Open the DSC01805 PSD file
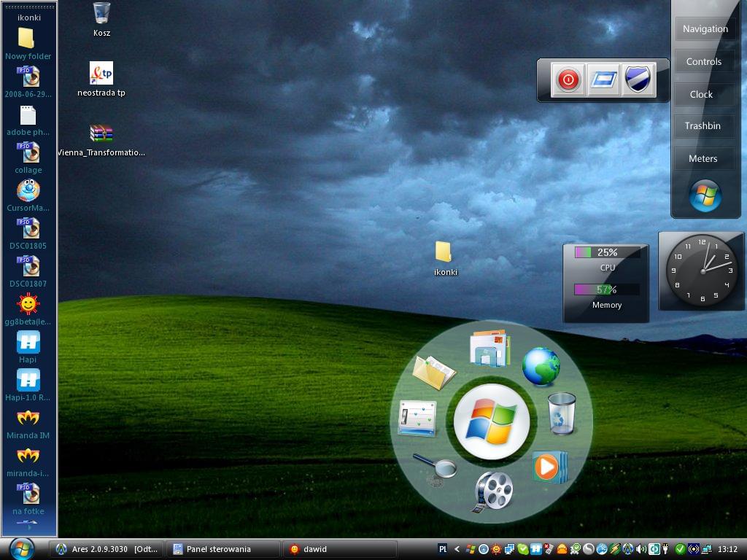Image resolution: width=747 pixels, height=560 pixels. tap(28, 234)
